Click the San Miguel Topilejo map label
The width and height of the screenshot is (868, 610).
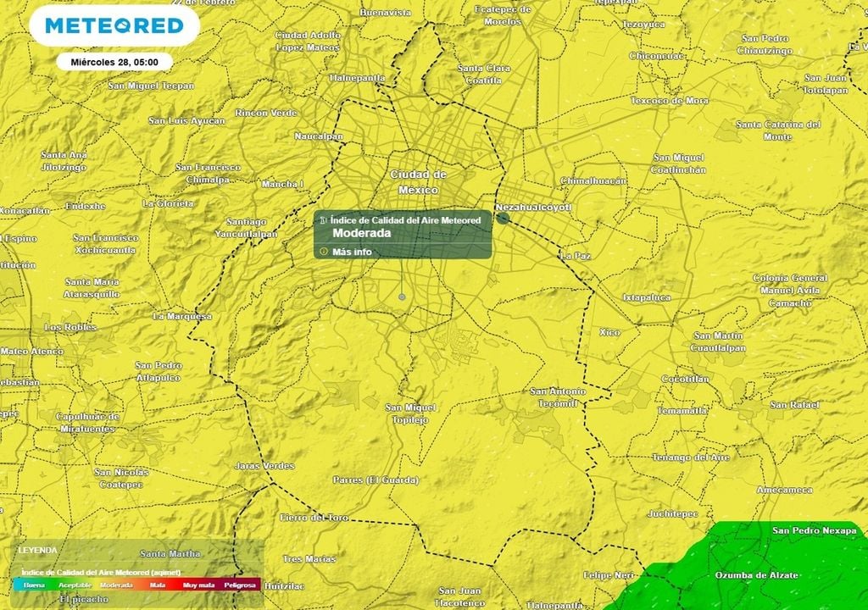point(411,413)
